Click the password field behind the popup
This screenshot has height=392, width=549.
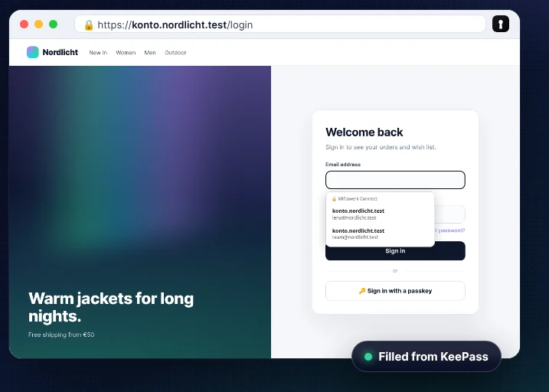(450, 214)
